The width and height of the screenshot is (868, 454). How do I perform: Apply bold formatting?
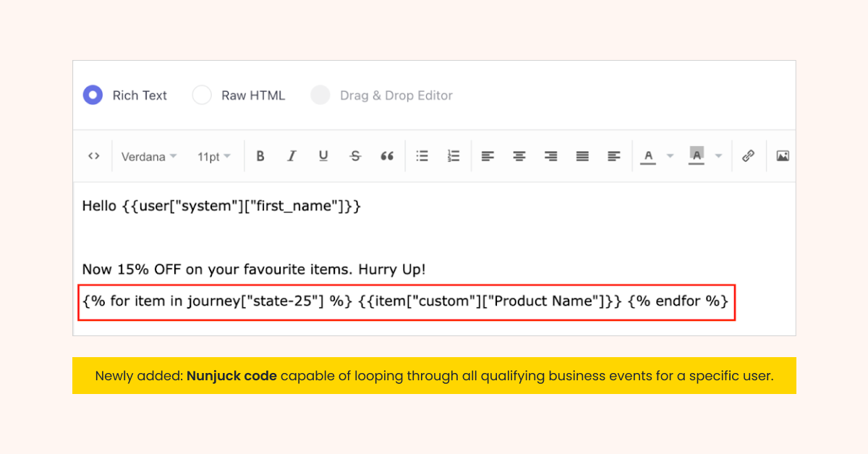click(x=260, y=156)
